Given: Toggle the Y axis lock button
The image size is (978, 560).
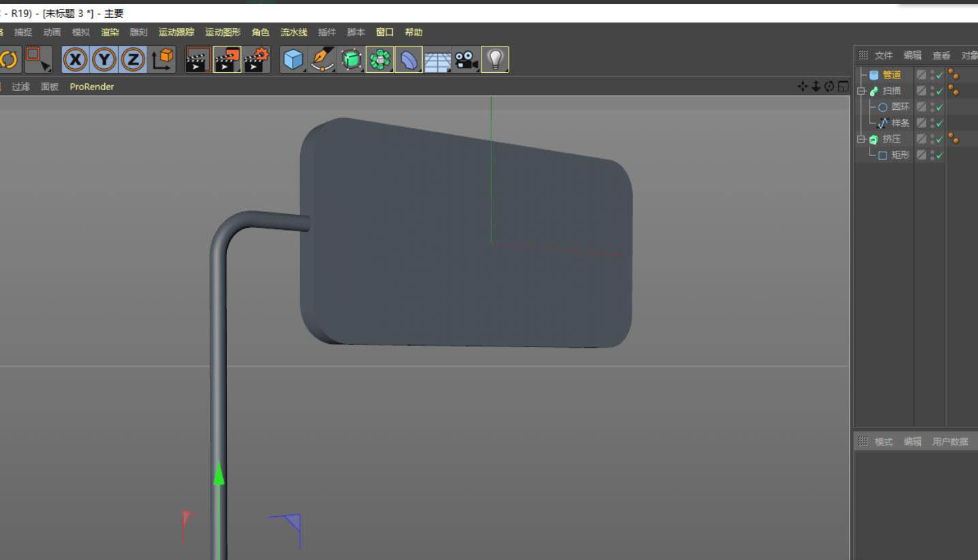Looking at the screenshot, I should pyautogui.click(x=104, y=60).
